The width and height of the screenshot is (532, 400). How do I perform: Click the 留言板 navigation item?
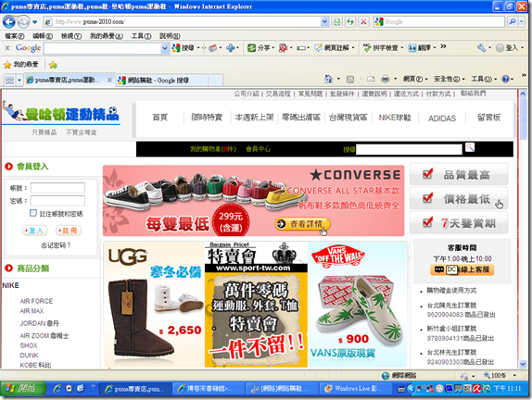(x=488, y=118)
